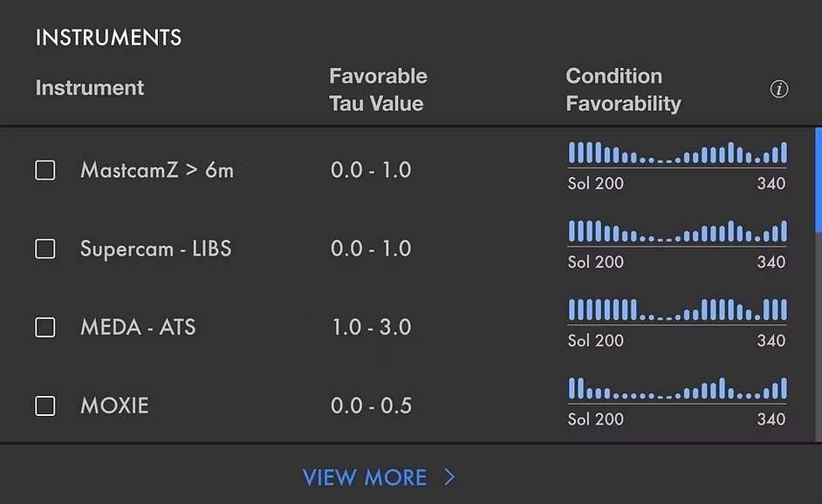This screenshot has width=822, height=504.
Task: Select the MEDA - ATS row label
Action: [138, 328]
